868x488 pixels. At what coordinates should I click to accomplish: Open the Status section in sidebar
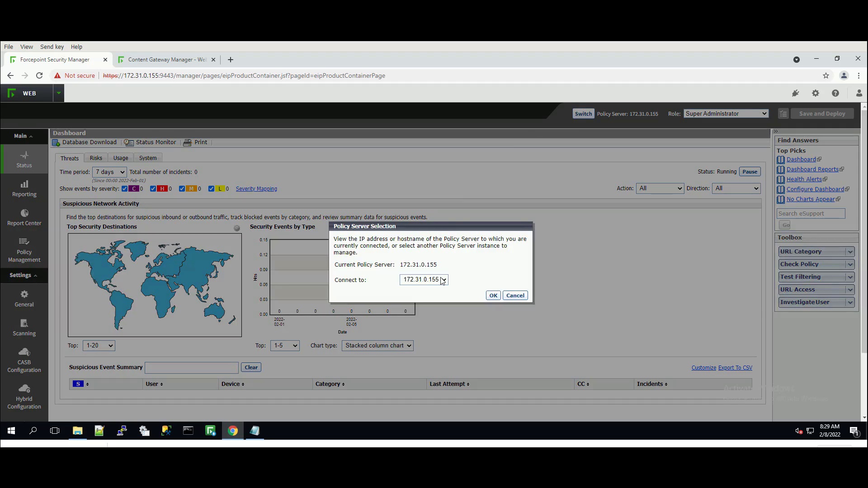coord(24,159)
